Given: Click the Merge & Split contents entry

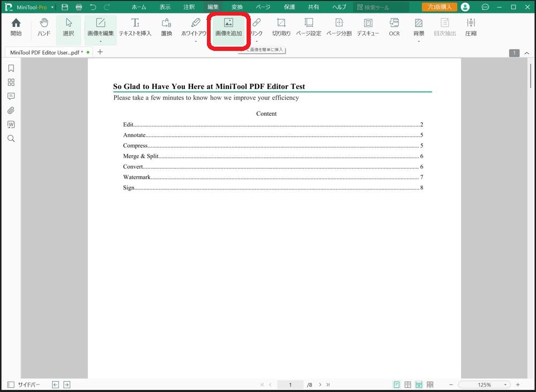Looking at the screenshot, I should click(x=273, y=157).
